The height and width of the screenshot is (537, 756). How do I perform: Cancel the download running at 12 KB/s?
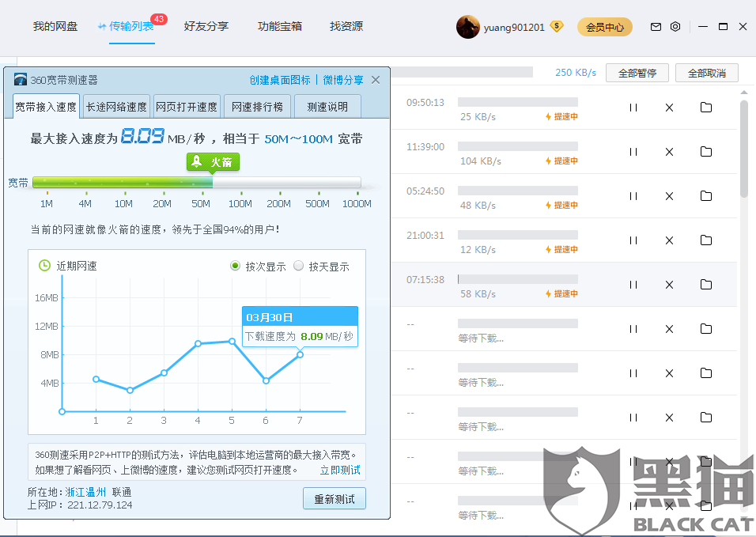click(x=669, y=240)
